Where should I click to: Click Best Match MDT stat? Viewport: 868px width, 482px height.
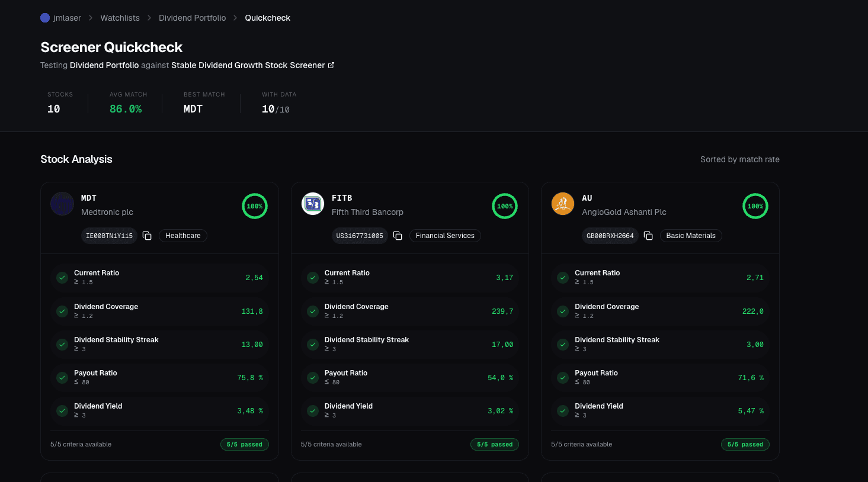pos(204,103)
